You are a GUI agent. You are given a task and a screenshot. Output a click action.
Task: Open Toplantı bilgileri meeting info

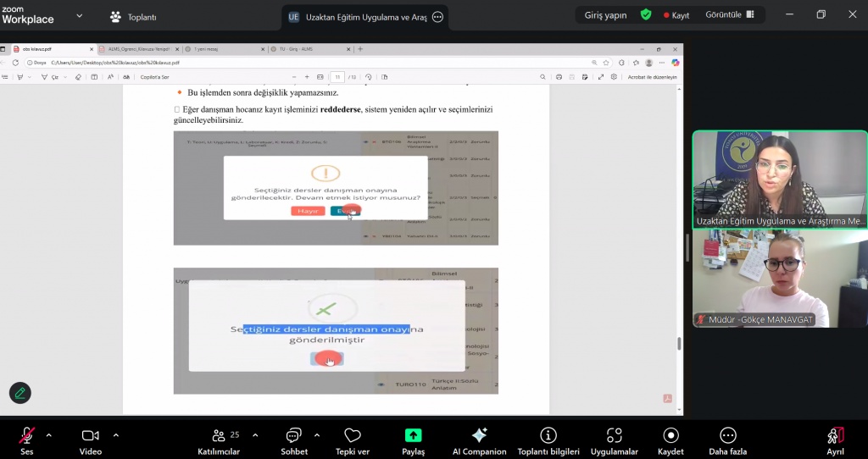548,440
